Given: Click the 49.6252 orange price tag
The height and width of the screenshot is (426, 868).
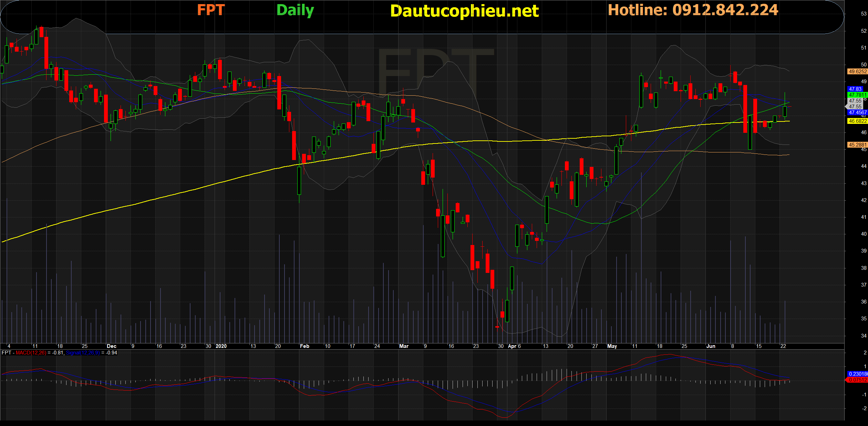Looking at the screenshot, I should [857, 72].
